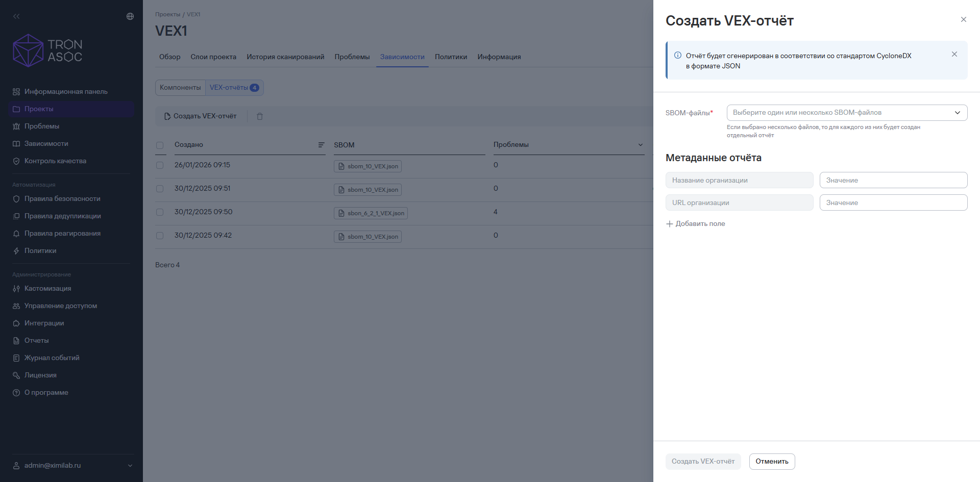Expand the SBOM-файлы selection dropdown

pyautogui.click(x=847, y=113)
